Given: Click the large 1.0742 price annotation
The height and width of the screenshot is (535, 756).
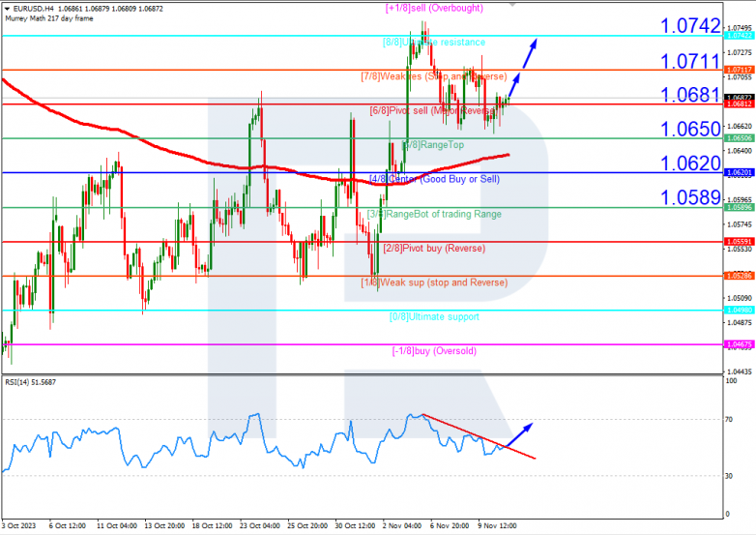Looking at the screenshot, I should click(690, 25).
